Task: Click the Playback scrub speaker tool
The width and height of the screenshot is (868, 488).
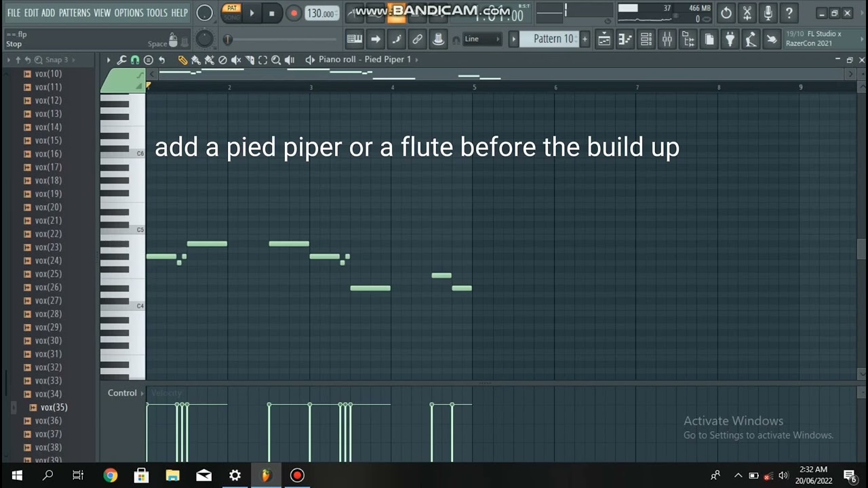Action: pos(290,60)
